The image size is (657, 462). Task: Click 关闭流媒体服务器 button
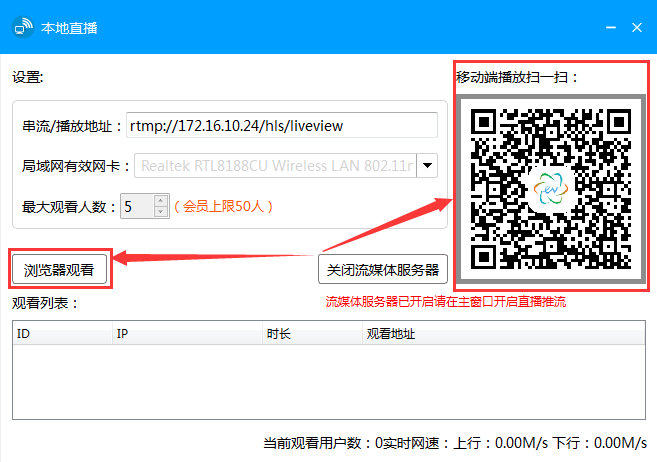click(383, 269)
